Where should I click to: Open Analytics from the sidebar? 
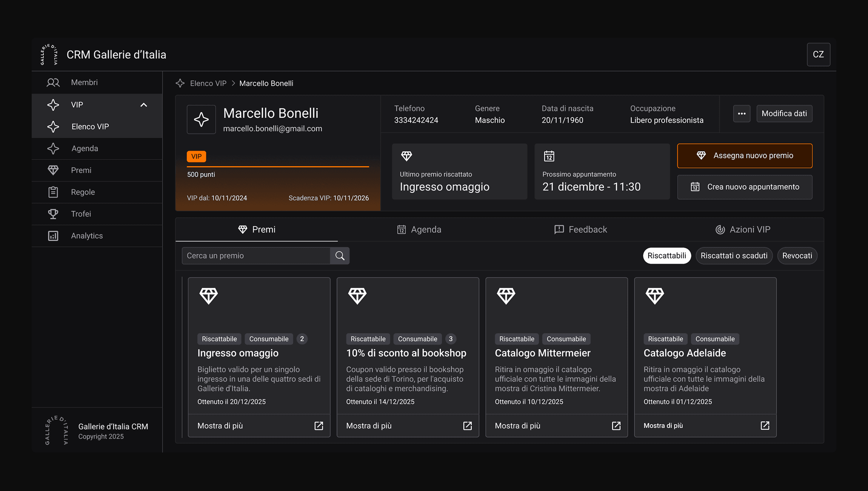click(x=86, y=236)
